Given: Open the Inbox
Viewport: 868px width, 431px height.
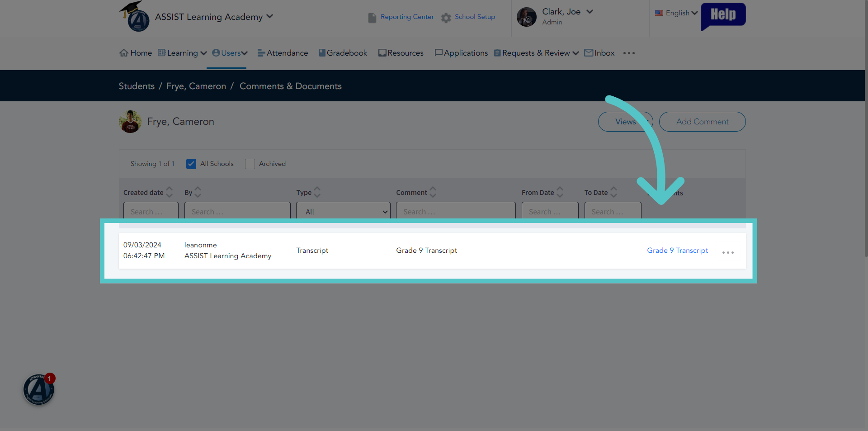Looking at the screenshot, I should tap(604, 53).
